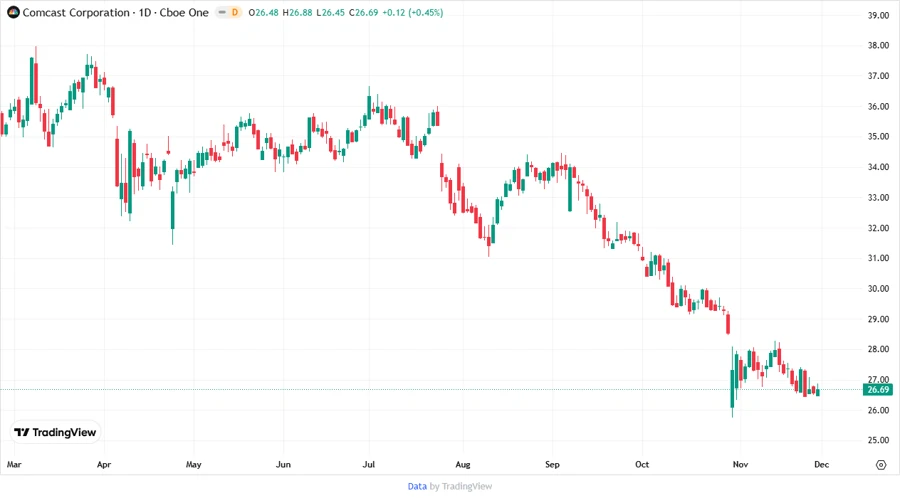
Task: Click the Dec label on time axis
Action: click(821, 464)
